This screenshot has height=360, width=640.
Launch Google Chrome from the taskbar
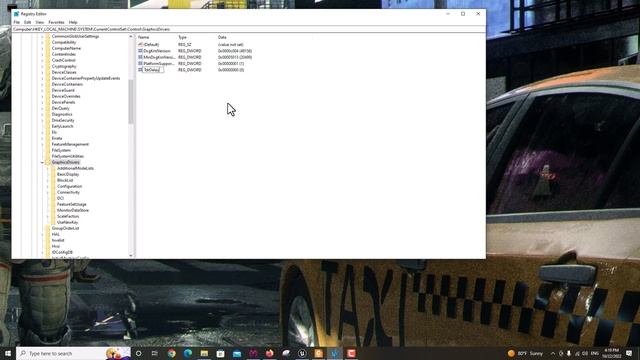171,353
